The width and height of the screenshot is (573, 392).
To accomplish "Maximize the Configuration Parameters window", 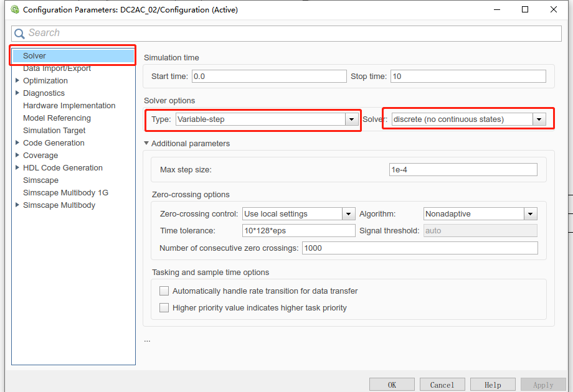I will [x=525, y=9].
